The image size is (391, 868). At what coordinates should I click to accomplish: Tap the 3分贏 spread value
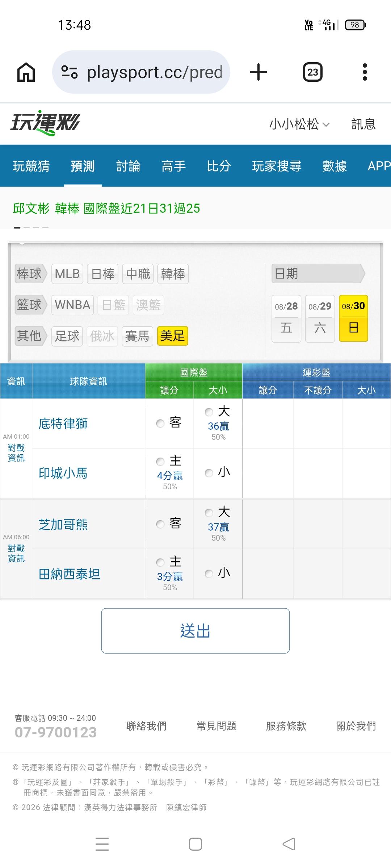tap(170, 577)
